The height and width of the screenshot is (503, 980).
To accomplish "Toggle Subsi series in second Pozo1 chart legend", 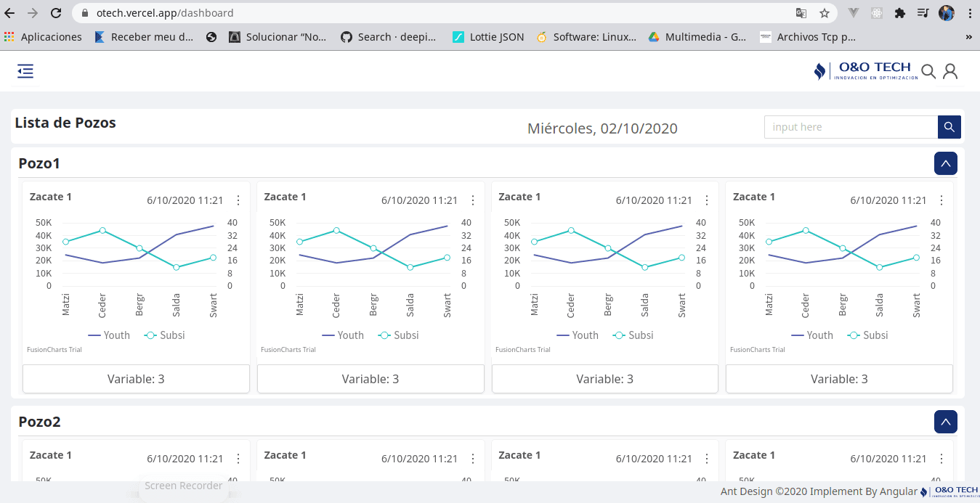I will [399, 335].
